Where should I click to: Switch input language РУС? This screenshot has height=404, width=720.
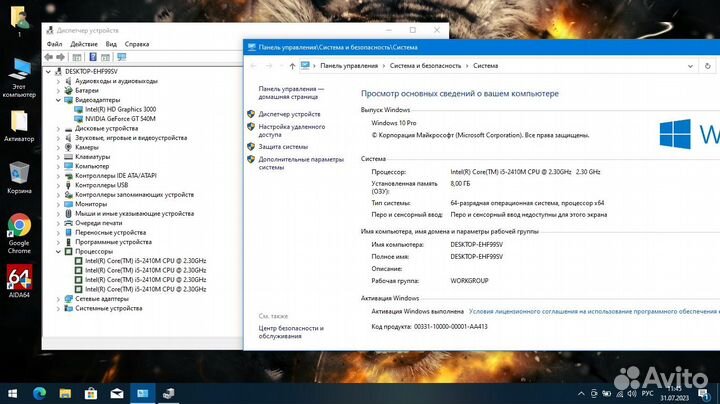coord(647,393)
